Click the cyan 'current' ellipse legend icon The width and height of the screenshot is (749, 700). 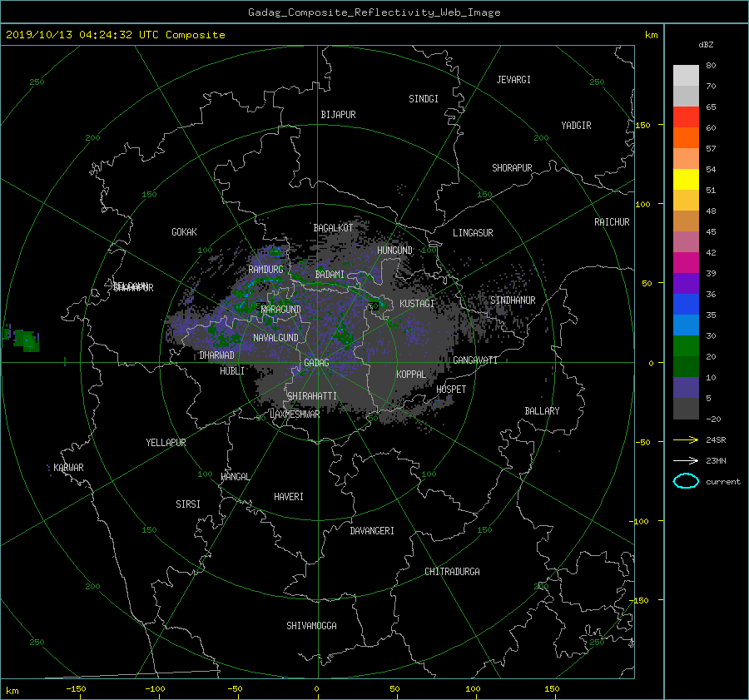(686, 481)
